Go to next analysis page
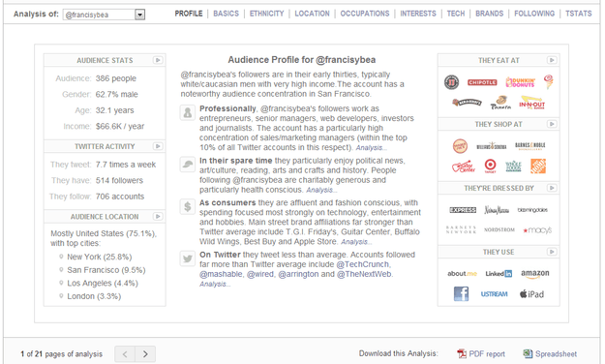The image size is (605, 364). tap(145, 353)
